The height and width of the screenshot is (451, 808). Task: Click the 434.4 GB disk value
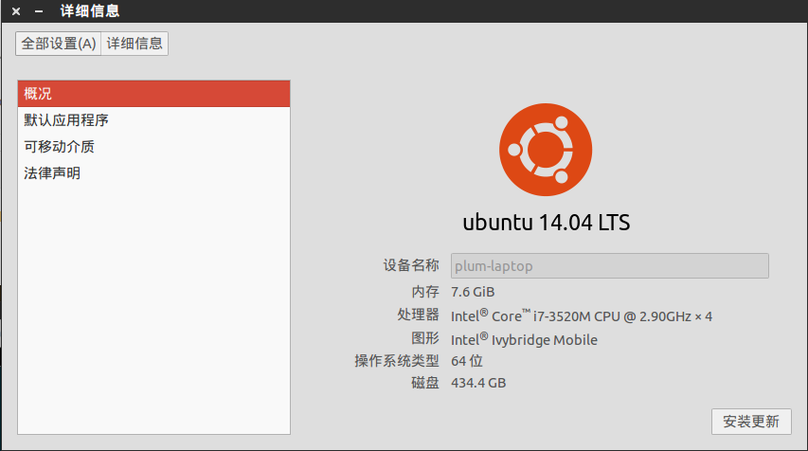pyautogui.click(x=478, y=383)
